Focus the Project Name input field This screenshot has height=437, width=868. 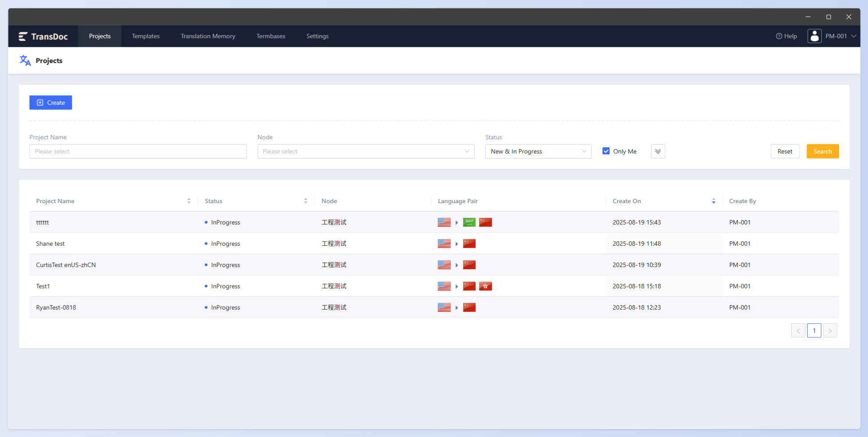[138, 151]
